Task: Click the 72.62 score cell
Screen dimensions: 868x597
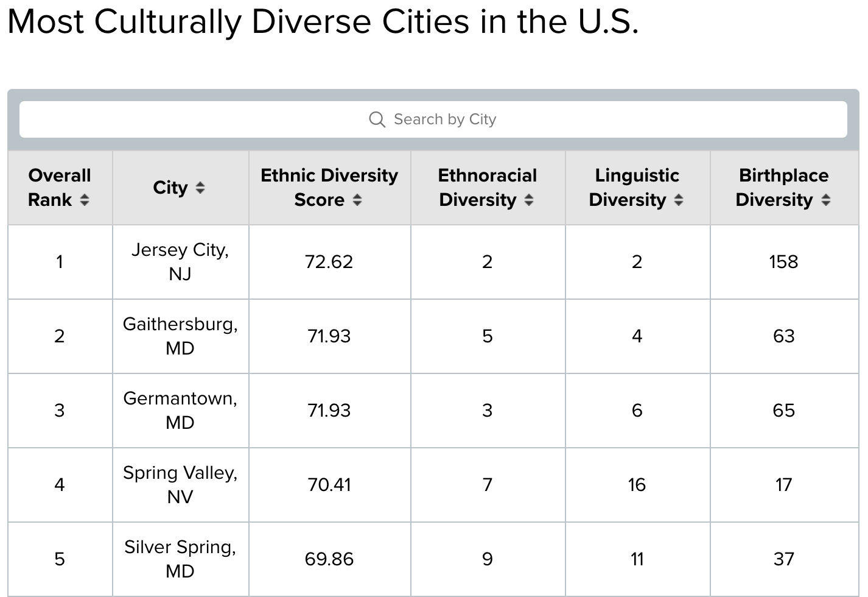Action: 329,262
